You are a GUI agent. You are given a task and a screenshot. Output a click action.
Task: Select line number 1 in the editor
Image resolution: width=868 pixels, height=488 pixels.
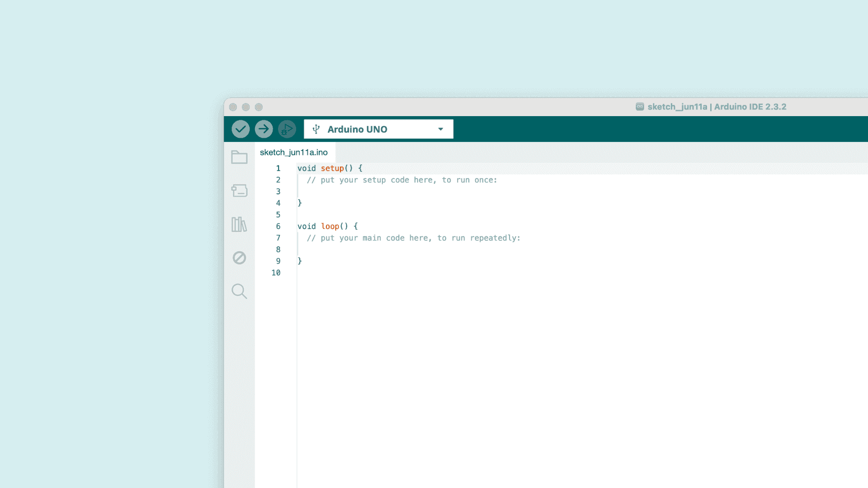pyautogui.click(x=278, y=168)
